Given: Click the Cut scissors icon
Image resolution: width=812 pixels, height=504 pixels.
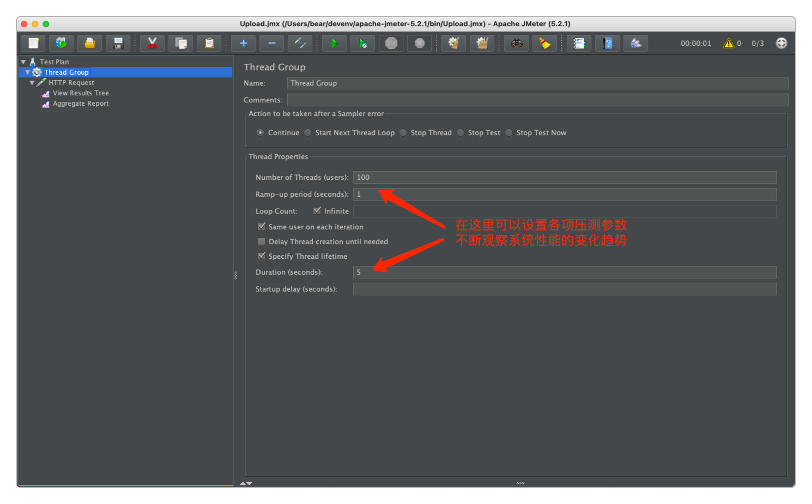Looking at the screenshot, I should (x=152, y=43).
